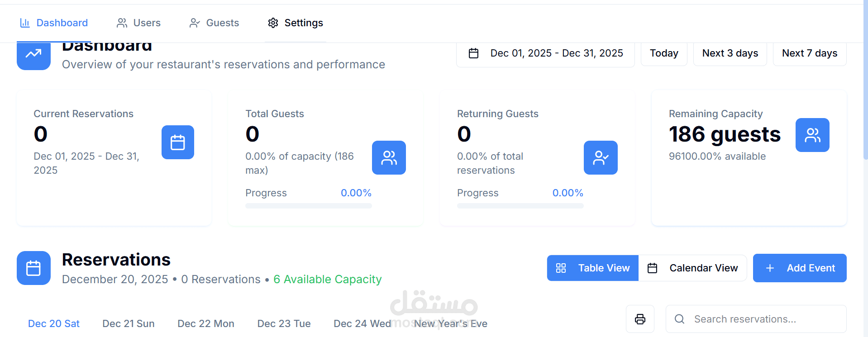Click the search magnifier icon
Image resolution: width=868 pixels, height=337 pixels.
point(679,319)
